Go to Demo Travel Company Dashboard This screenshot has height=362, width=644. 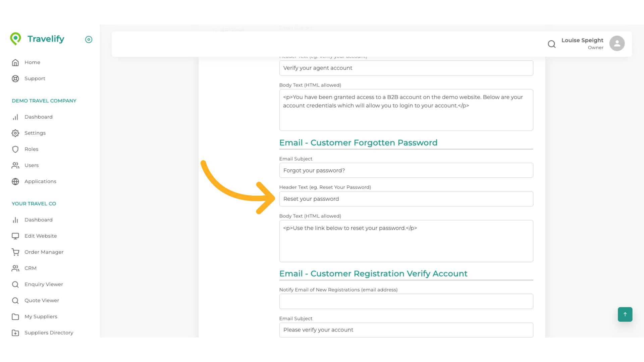pyautogui.click(x=38, y=117)
